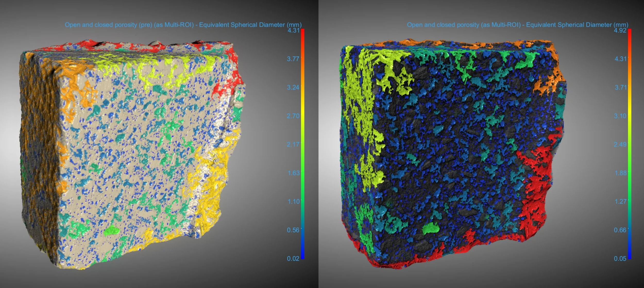Click the right color scale bar
Viewport: 644px width, 288px height.
[x=629, y=144]
